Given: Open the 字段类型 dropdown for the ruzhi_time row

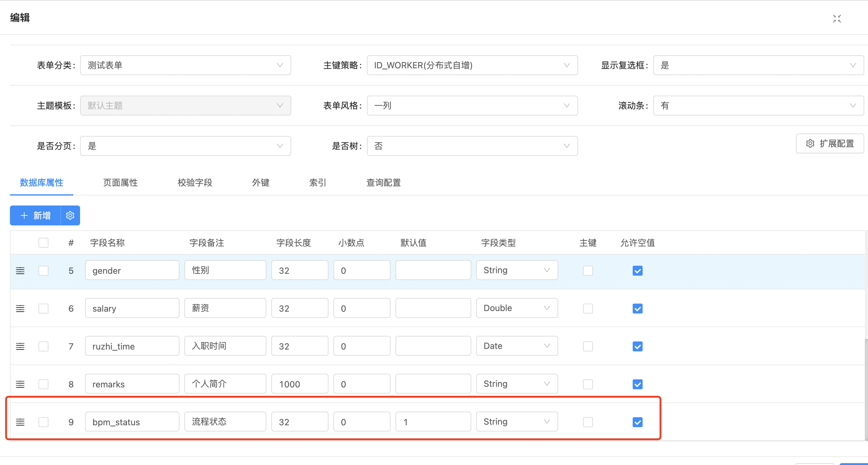Looking at the screenshot, I should coord(517,346).
